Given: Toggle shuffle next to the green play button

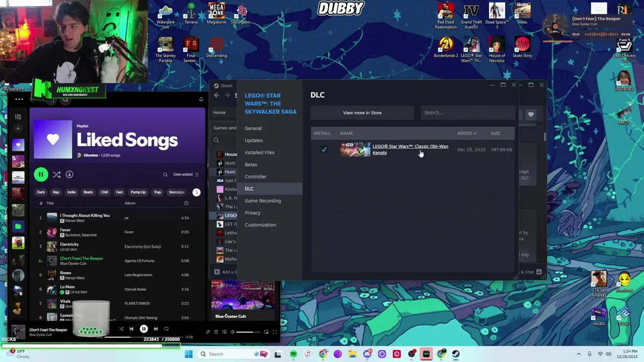Looking at the screenshot, I should pos(56,174).
